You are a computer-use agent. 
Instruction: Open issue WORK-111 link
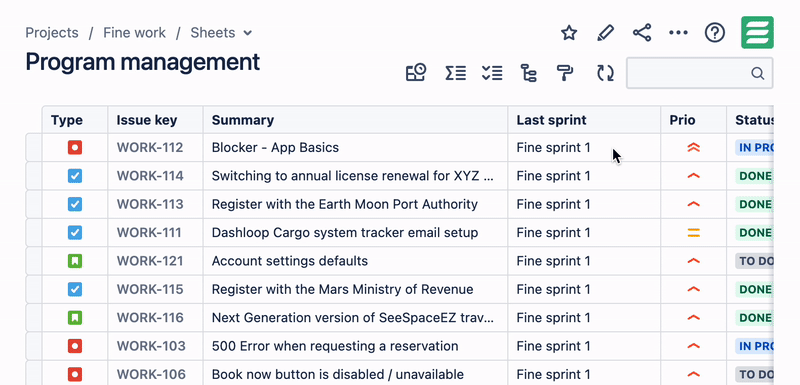148,233
